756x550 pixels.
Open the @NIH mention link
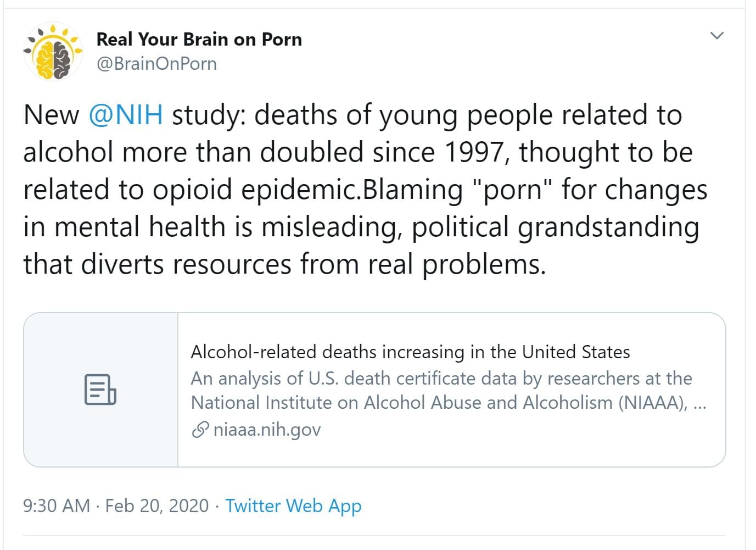point(125,115)
